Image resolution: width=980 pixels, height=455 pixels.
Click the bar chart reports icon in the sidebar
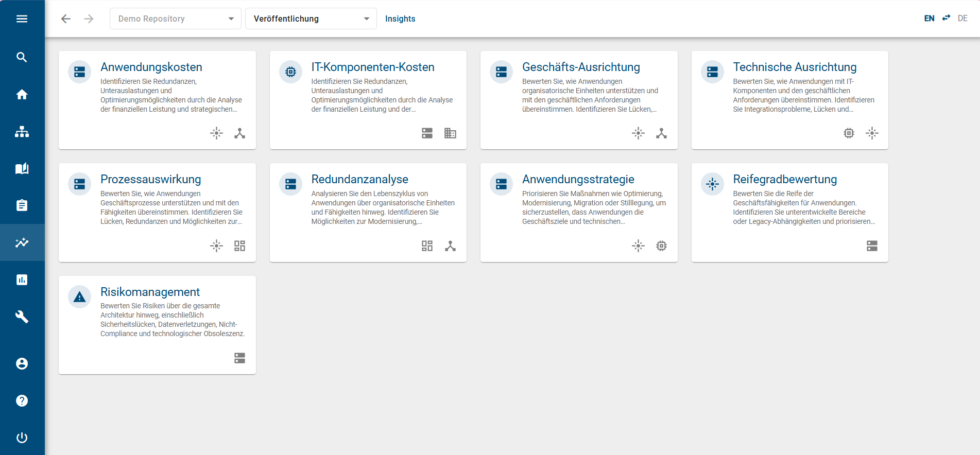(x=22, y=279)
